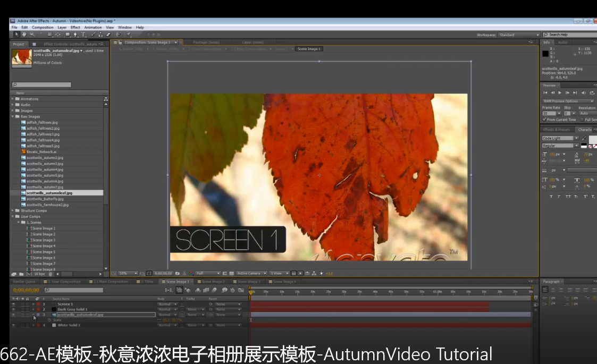Hide the Dark Gray Solid 1 layer
The image size is (597, 364).
14,309
